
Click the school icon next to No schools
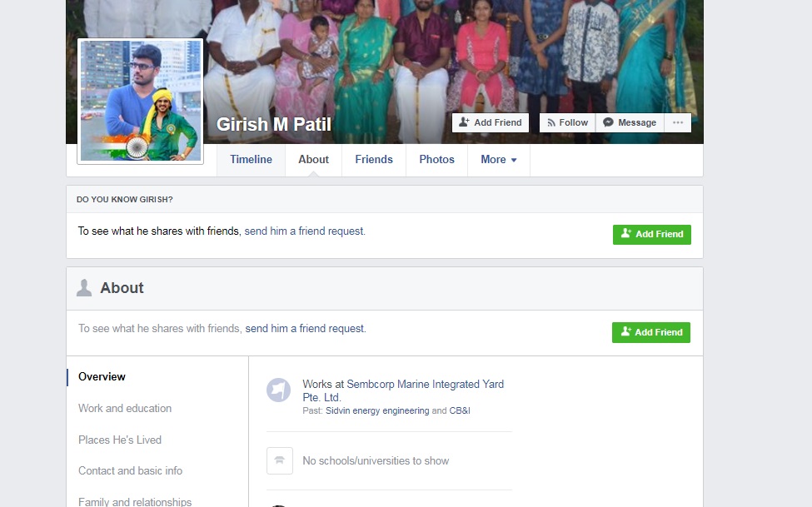[280, 460]
